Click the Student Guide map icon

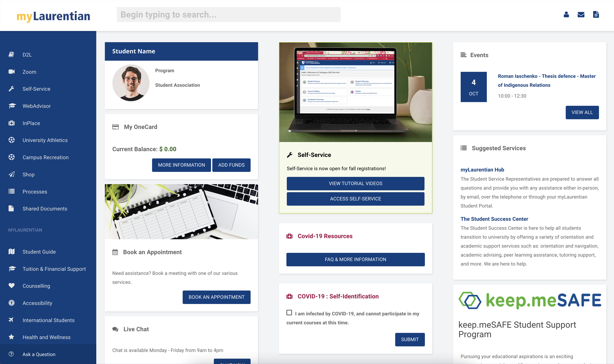pyautogui.click(x=11, y=251)
